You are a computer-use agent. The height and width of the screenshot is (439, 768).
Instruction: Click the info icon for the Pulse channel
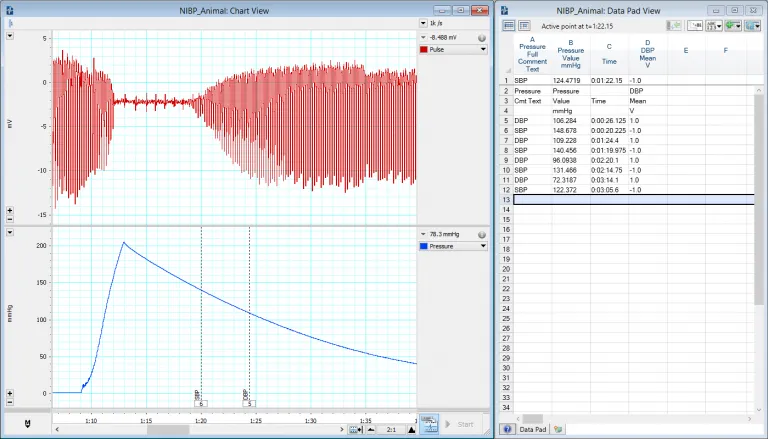pyautogui.click(x=482, y=37)
